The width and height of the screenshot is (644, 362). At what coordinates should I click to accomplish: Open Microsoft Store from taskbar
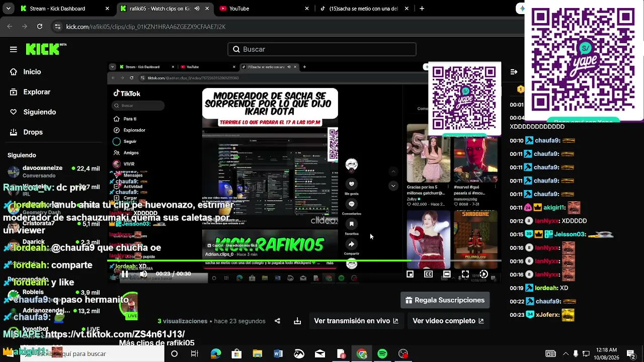(x=236, y=354)
